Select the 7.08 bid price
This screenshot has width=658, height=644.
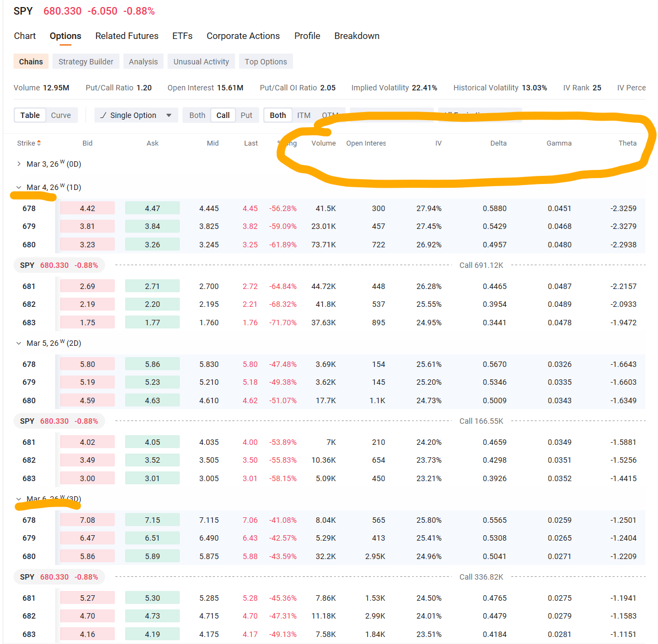[87, 520]
